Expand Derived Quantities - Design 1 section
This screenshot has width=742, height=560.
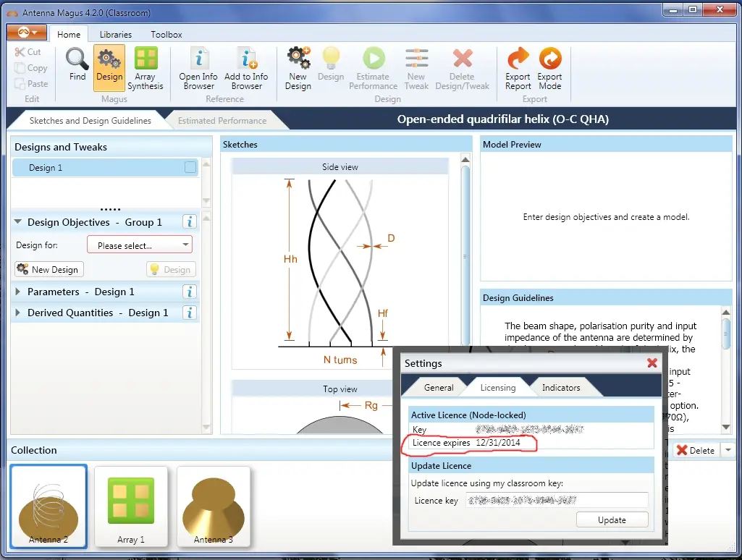[18, 313]
